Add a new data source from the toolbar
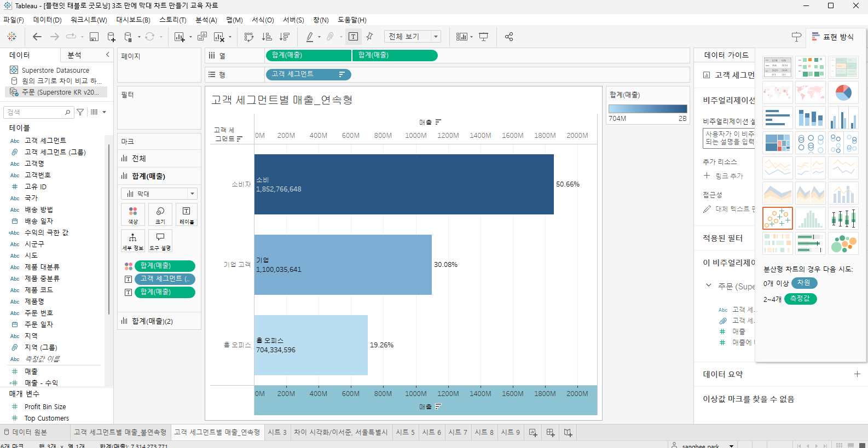This screenshot has height=448, width=868. click(111, 37)
